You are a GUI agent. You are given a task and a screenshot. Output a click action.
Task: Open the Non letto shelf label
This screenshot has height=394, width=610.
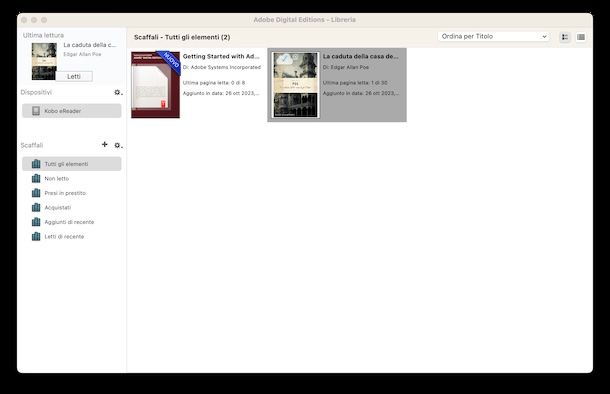point(56,179)
